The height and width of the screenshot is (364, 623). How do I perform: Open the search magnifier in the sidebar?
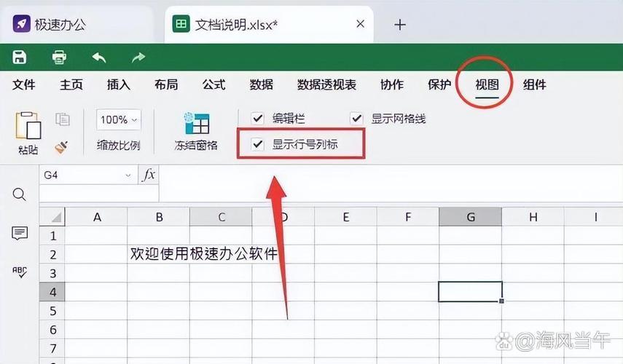pos(20,194)
